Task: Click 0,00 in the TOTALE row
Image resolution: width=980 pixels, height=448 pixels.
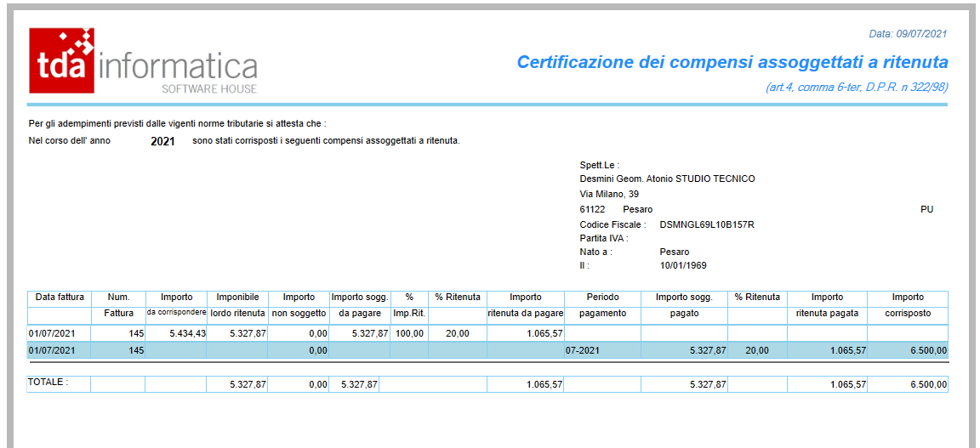Action: pyautogui.click(x=318, y=385)
